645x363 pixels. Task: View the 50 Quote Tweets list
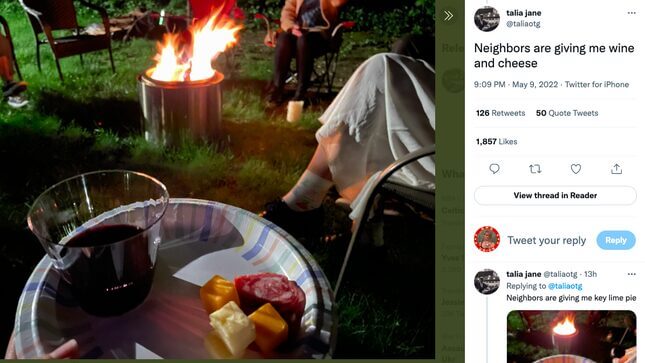(567, 113)
